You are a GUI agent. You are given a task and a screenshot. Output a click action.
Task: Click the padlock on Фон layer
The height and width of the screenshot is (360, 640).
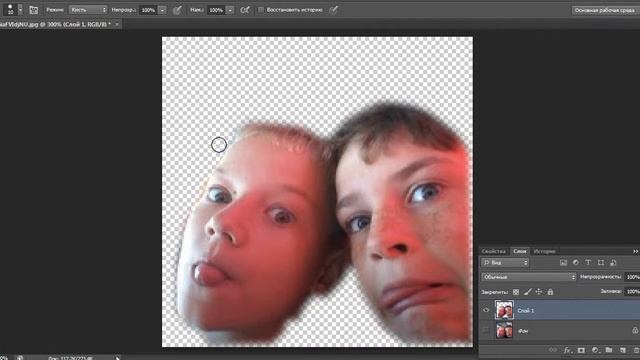(x=635, y=330)
